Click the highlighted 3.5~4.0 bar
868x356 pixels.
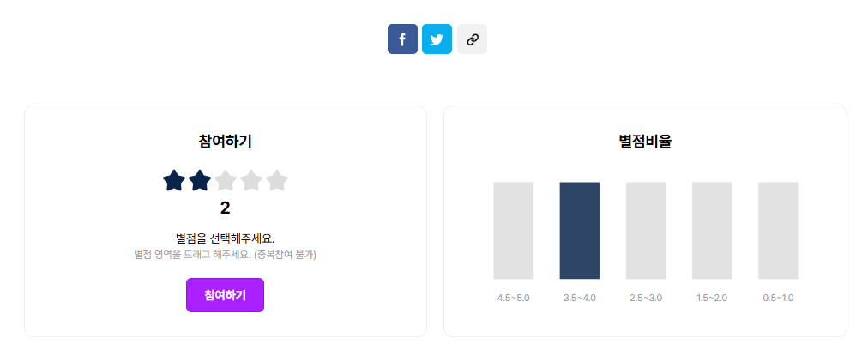click(580, 230)
